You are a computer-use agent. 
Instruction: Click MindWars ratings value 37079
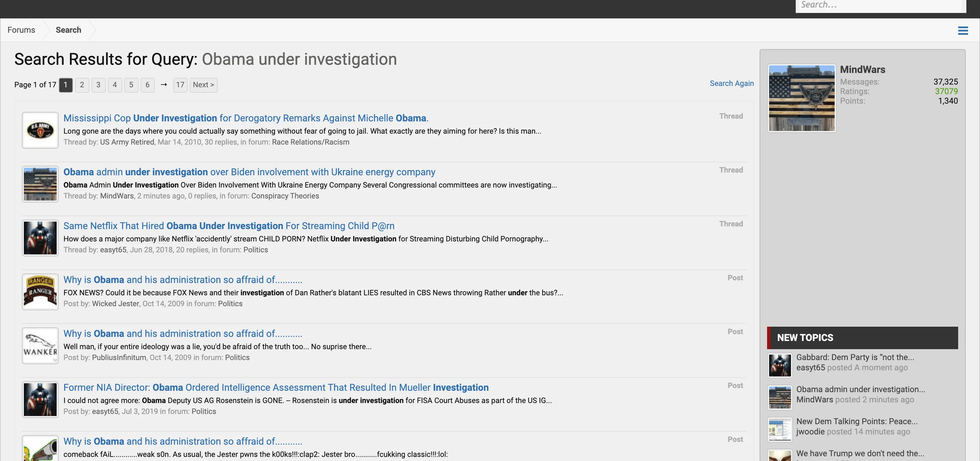coord(946,91)
